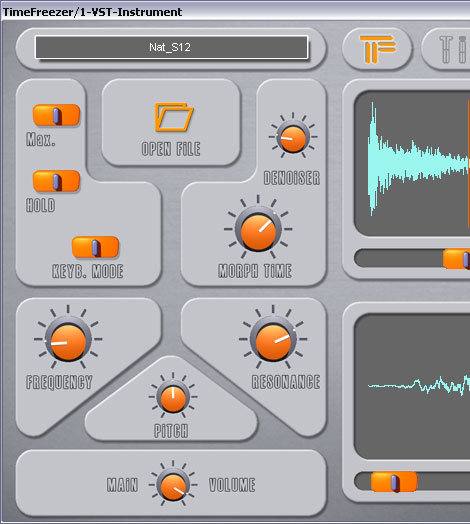Click the Frequency knob
This screenshot has width=470, height=524.
coord(68,340)
